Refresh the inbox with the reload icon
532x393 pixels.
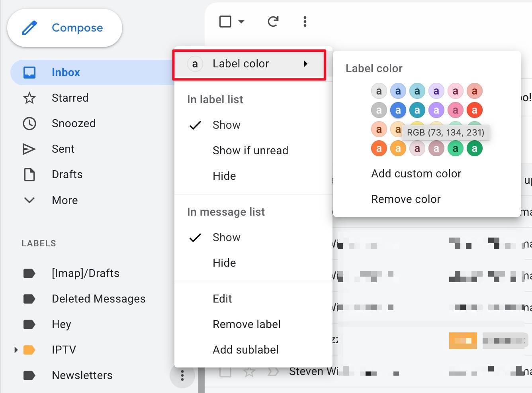(x=273, y=22)
